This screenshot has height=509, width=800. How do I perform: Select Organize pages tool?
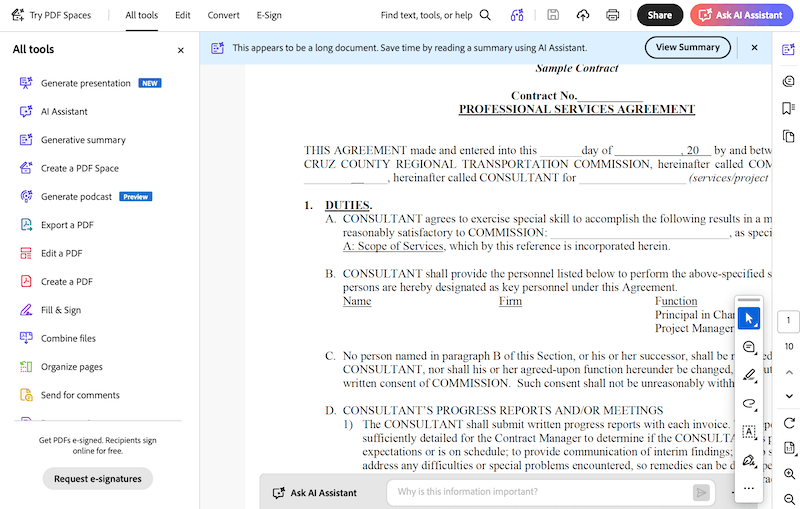pyautogui.click(x=61, y=367)
